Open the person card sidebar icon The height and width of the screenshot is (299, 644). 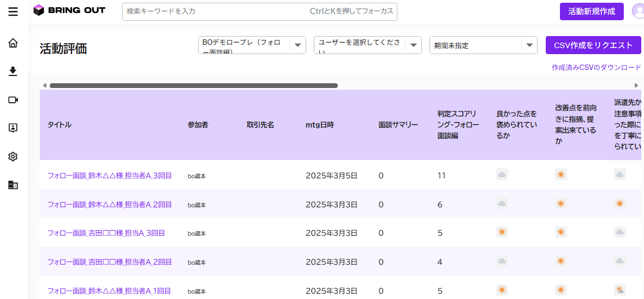(x=13, y=128)
